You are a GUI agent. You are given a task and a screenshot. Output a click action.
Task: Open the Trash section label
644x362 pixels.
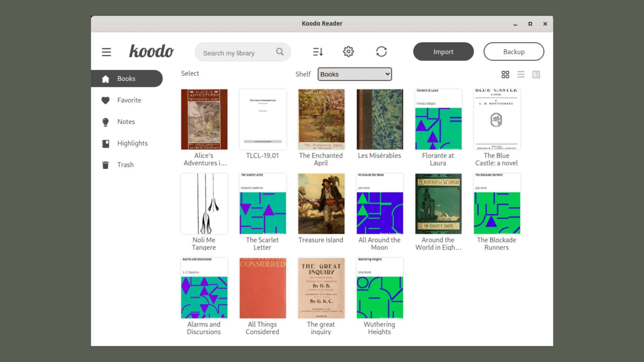pos(125,165)
